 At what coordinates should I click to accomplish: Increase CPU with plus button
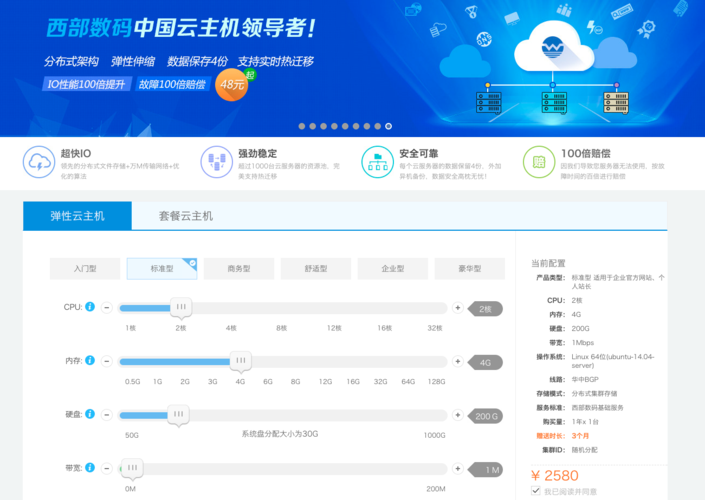click(x=458, y=308)
